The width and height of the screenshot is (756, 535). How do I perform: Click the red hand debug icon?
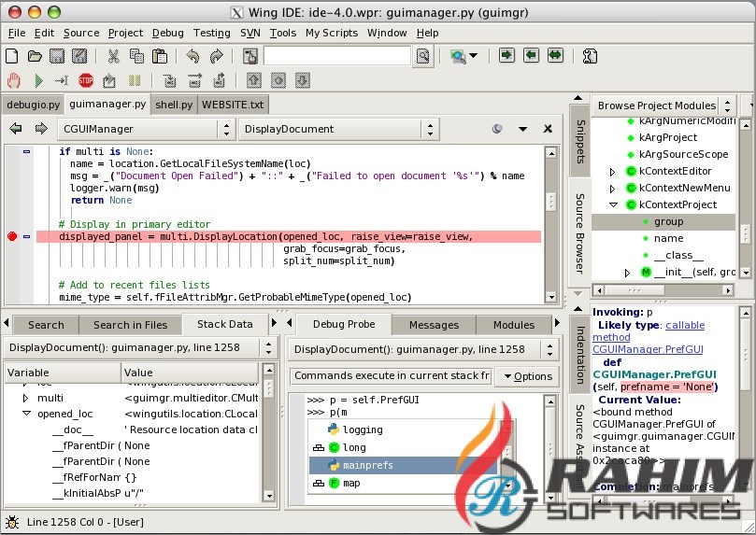(x=13, y=80)
